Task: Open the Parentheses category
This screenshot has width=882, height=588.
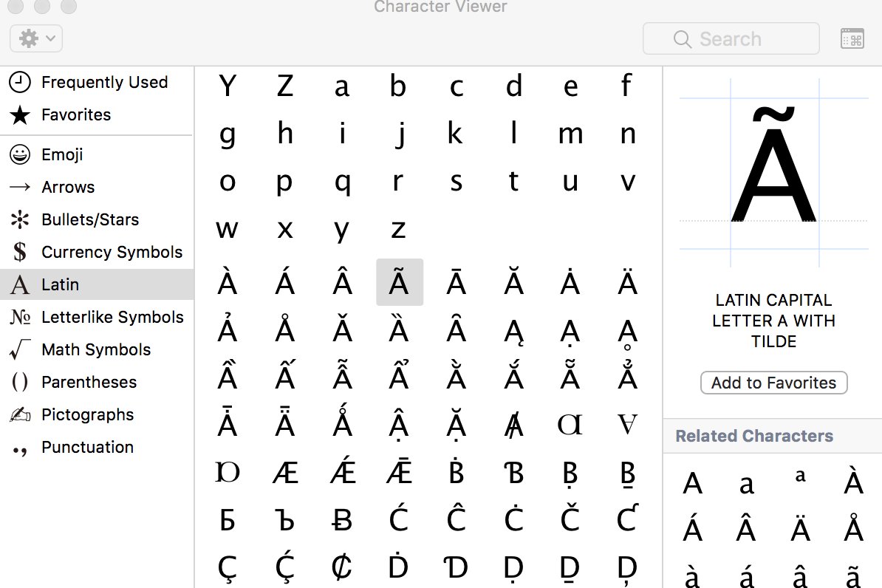Action: [x=97, y=382]
